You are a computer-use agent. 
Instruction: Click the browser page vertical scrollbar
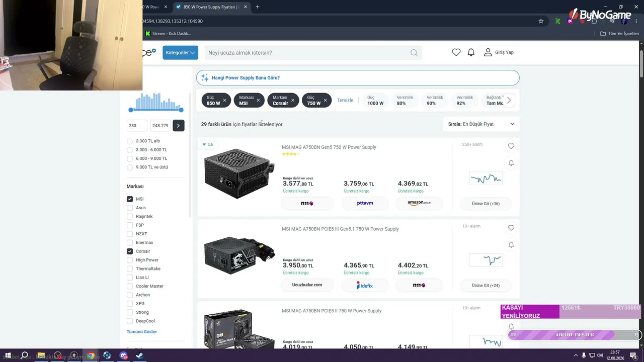click(641, 64)
